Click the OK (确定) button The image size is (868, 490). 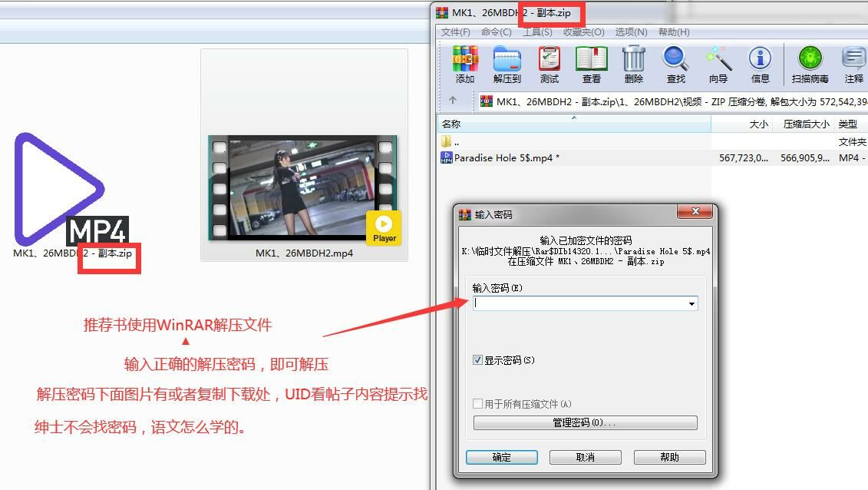click(501, 457)
